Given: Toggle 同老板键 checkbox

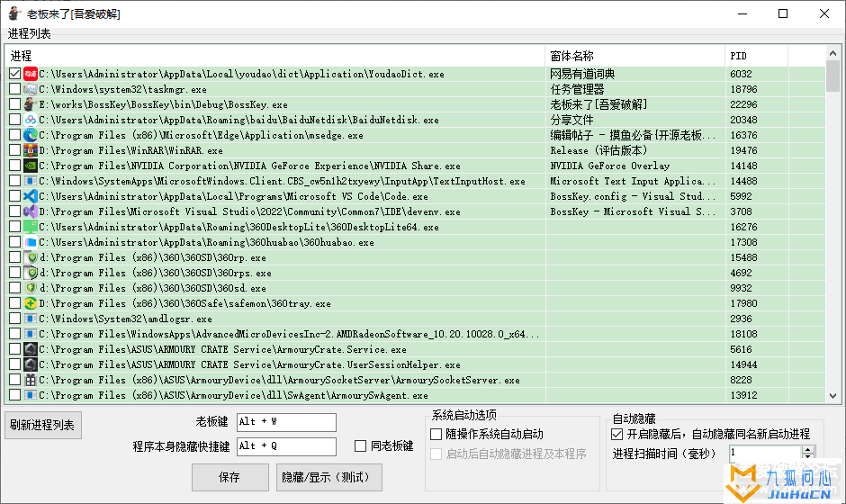Looking at the screenshot, I should click(x=360, y=445).
